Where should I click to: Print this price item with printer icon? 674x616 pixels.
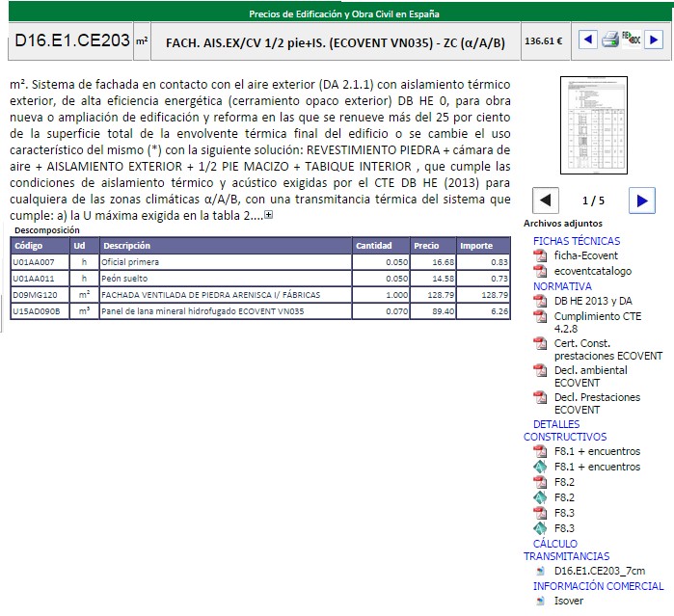click(610, 40)
